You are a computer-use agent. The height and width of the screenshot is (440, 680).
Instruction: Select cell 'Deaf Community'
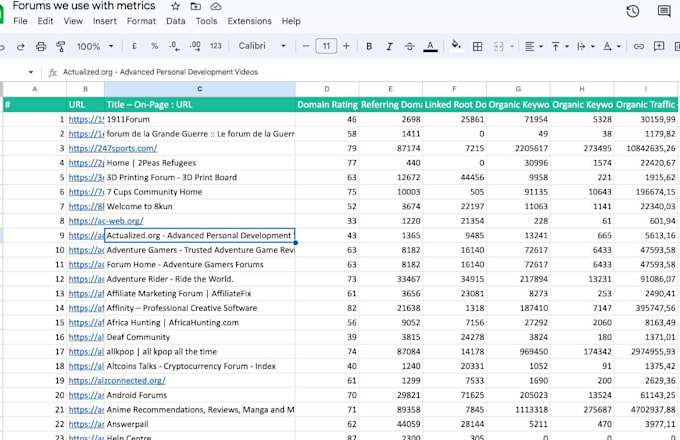199,337
